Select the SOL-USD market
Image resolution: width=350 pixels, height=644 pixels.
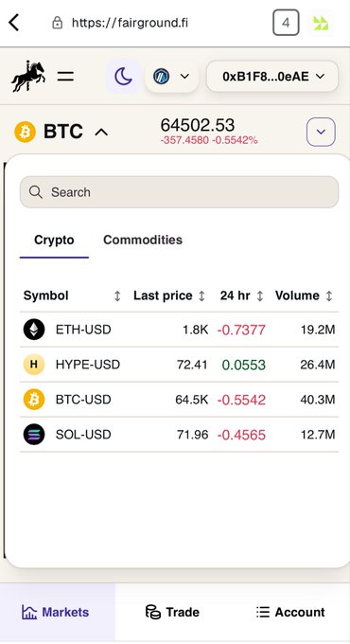[x=180, y=435]
